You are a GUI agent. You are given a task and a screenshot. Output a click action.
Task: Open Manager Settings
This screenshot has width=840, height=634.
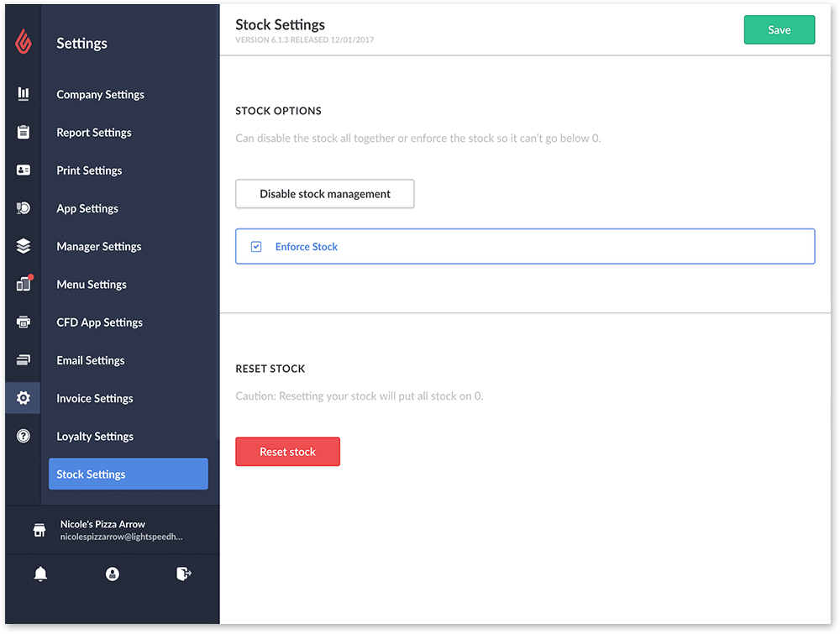(x=98, y=246)
